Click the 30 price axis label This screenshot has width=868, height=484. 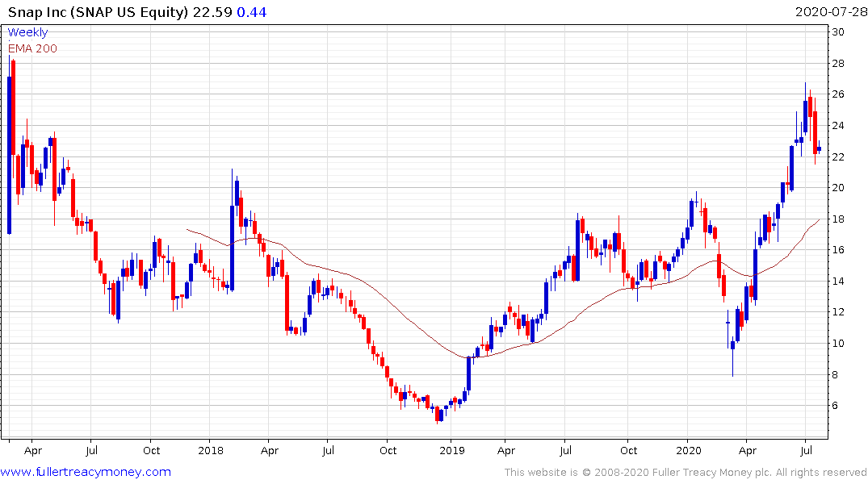(x=838, y=32)
